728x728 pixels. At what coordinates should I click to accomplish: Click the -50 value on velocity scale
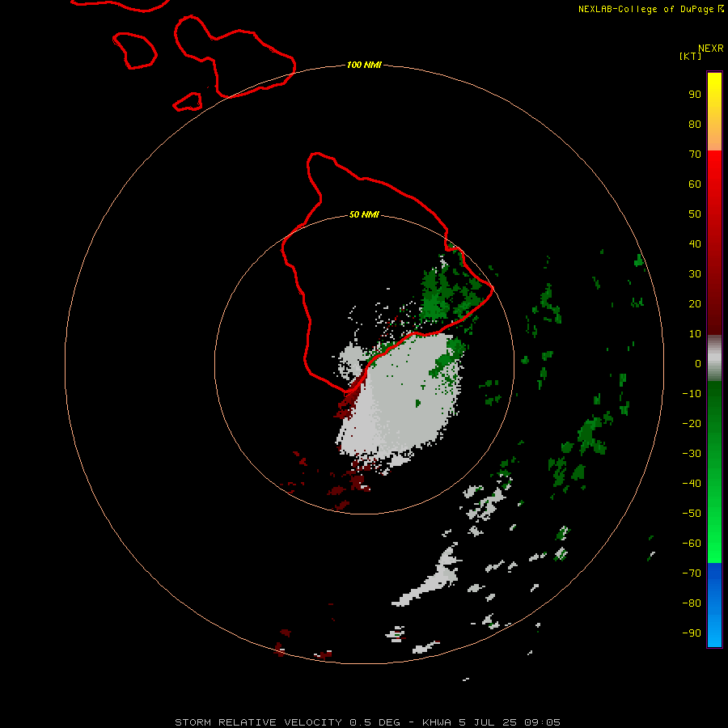point(692,513)
